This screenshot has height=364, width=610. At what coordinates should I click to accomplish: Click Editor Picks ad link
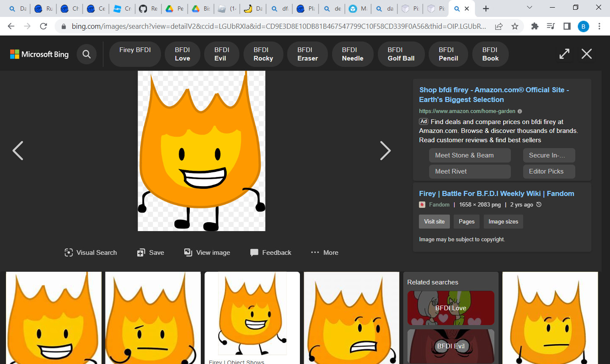(x=549, y=171)
